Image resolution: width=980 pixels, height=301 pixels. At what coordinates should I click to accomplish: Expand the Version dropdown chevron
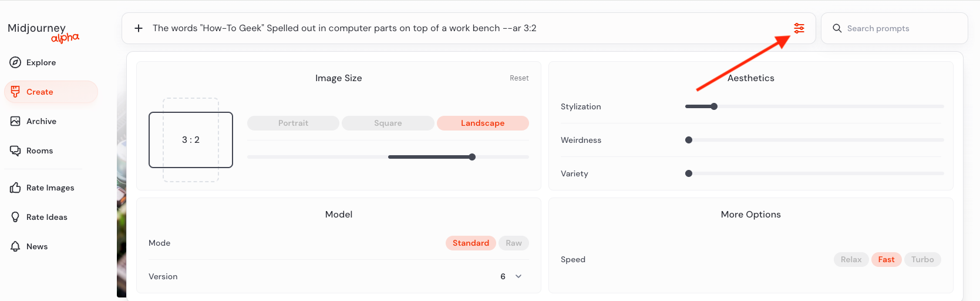pyautogui.click(x=518, y=276)
